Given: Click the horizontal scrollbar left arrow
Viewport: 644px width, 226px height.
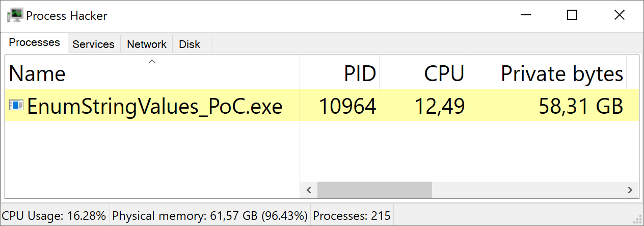Looking at the screenshot, I should tap(308, 190).
